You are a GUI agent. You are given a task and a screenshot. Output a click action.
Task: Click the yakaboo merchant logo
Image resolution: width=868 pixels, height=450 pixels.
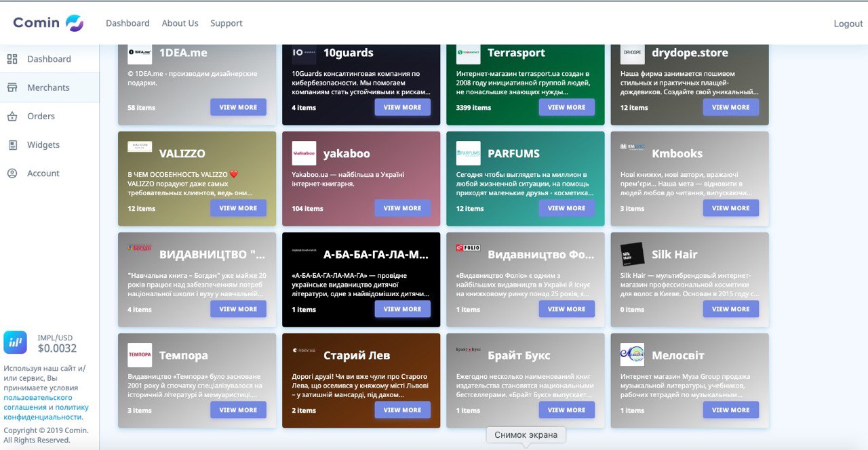pyautogui.click(x=304, y=153)
